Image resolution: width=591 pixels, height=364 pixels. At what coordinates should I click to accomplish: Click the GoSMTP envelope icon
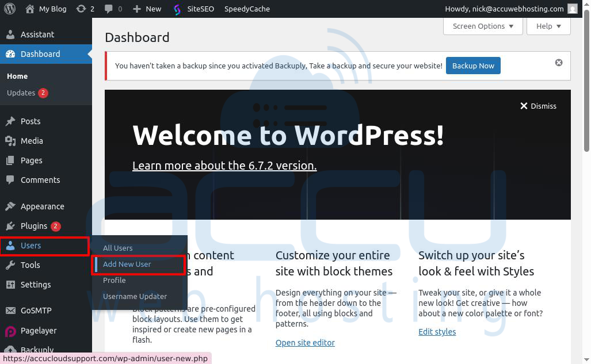coord(10,311)
